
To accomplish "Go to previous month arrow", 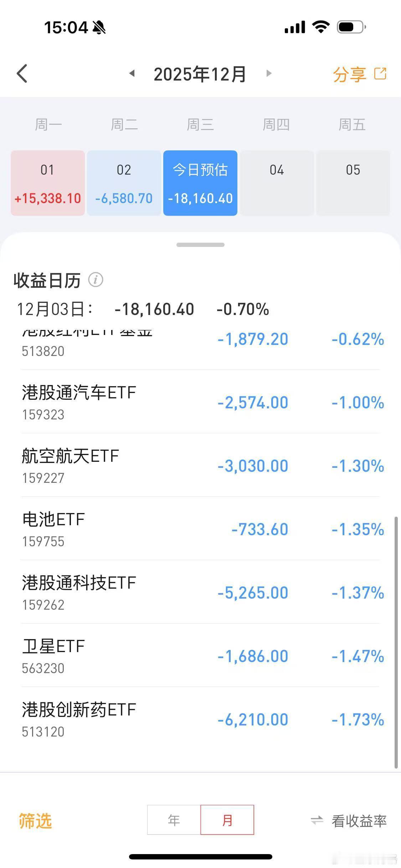I will tap(132, 73).
